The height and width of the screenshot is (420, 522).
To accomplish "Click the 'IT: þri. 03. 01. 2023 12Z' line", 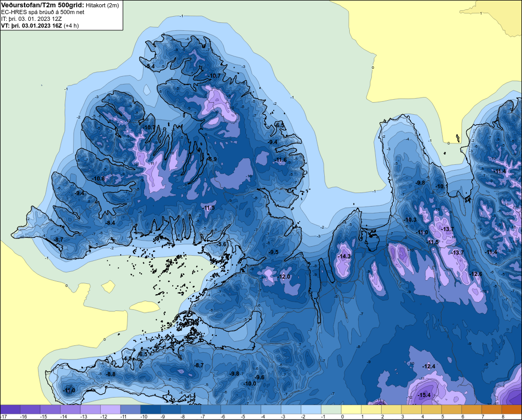I will click(31, 19).
